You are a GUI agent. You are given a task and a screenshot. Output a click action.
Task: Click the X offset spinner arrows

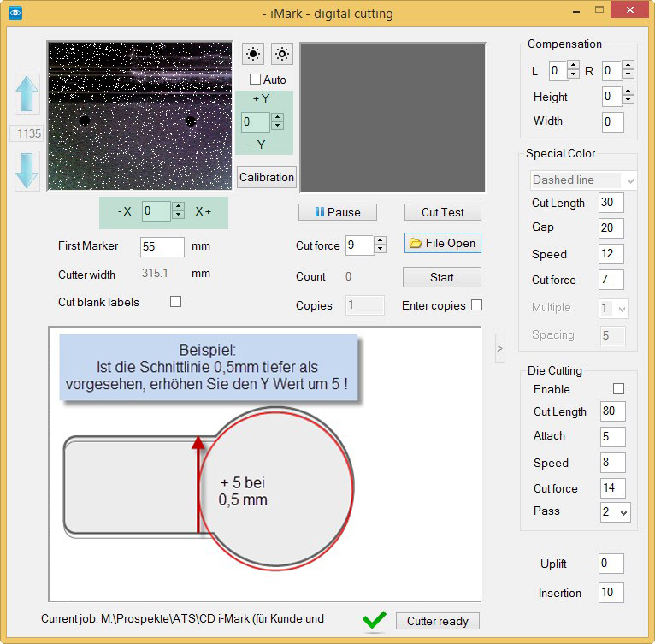179,210
